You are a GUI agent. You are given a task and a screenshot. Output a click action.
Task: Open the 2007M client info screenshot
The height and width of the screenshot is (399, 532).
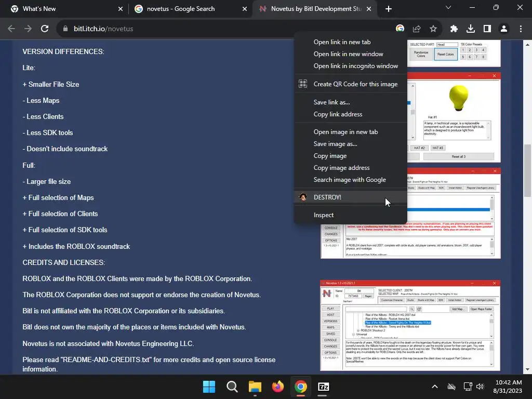coord(410,214)
